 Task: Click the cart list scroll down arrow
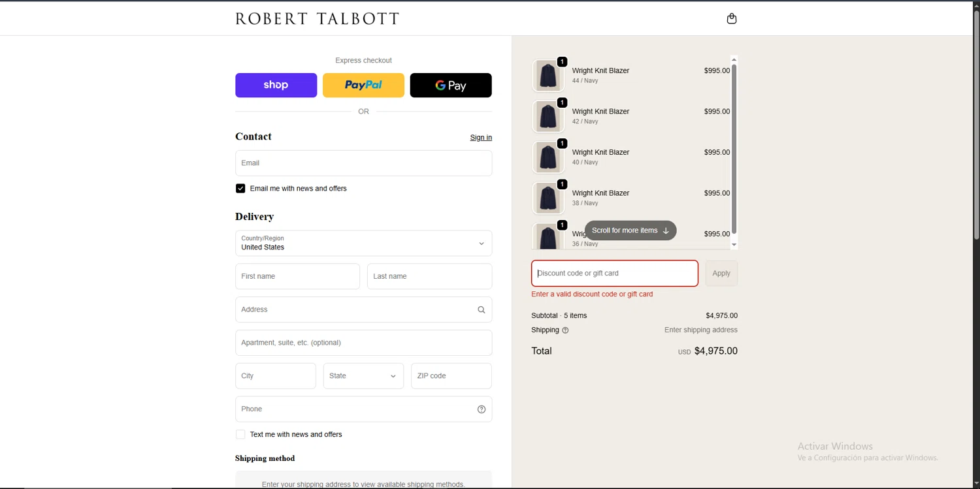coord(734,245)
